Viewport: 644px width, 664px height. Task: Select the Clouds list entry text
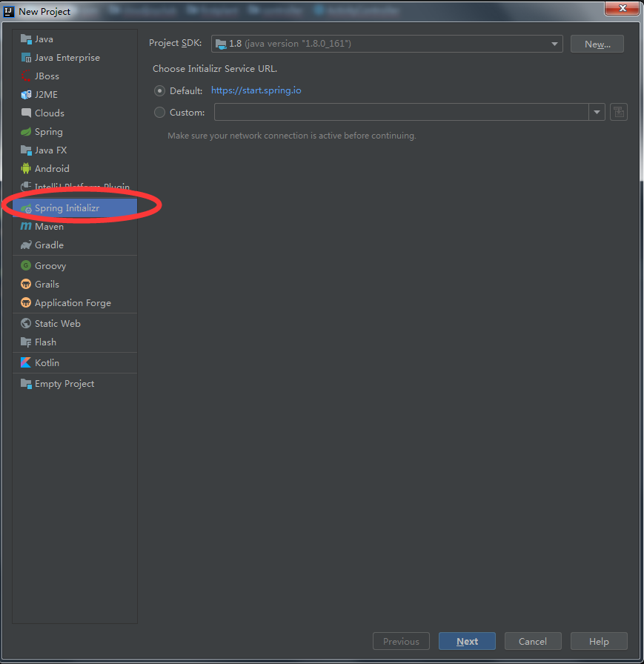coord(50,113)
